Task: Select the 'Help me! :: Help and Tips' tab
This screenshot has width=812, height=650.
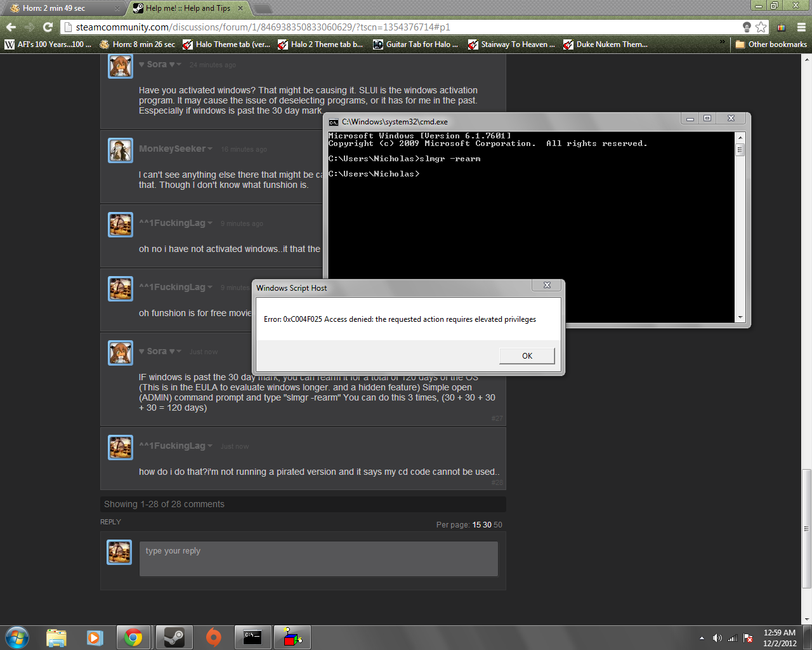Action: (x=188, y=8)
